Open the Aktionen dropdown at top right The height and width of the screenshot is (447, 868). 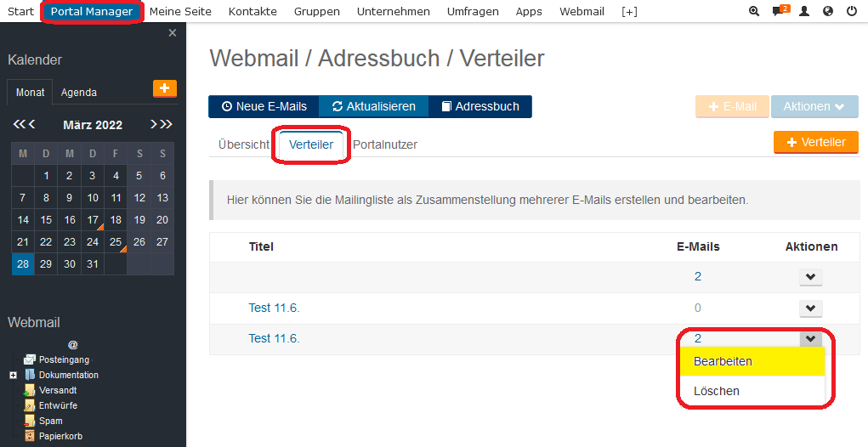(x=814, y=106)
